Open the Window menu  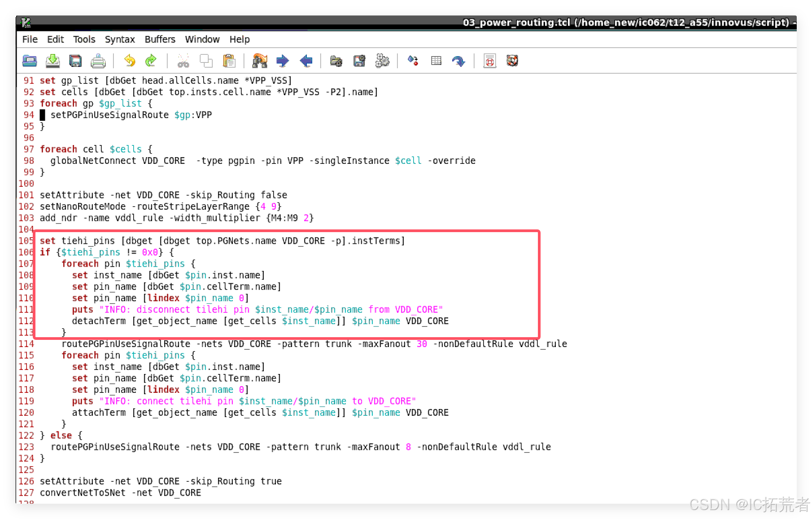pos(202,40)
